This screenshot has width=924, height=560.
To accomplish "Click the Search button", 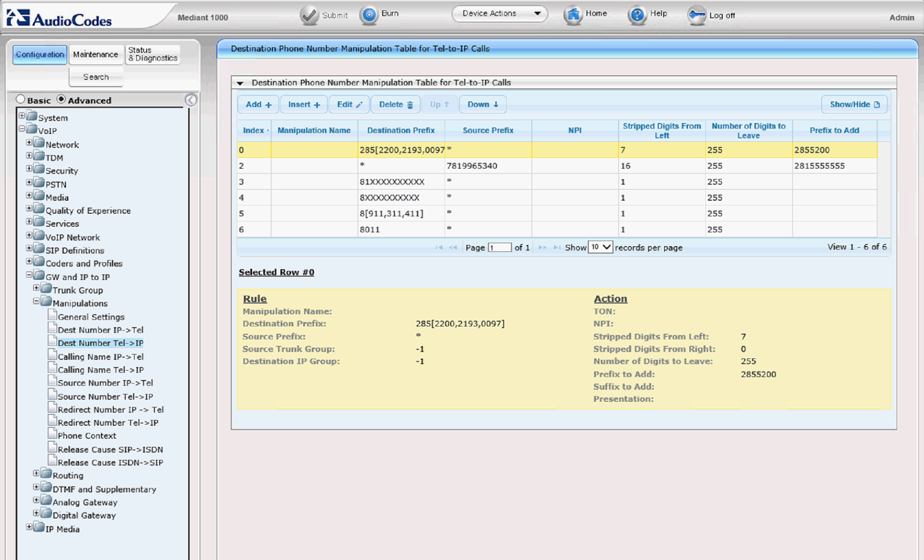I will 96,77.
